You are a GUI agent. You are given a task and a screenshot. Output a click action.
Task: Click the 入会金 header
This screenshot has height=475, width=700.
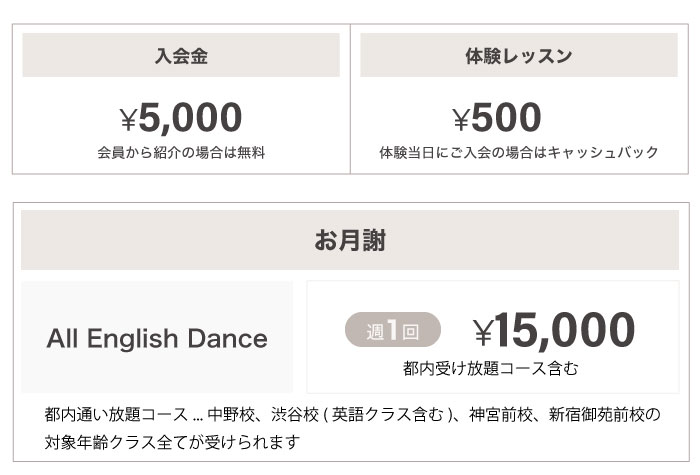coord(181,55)
